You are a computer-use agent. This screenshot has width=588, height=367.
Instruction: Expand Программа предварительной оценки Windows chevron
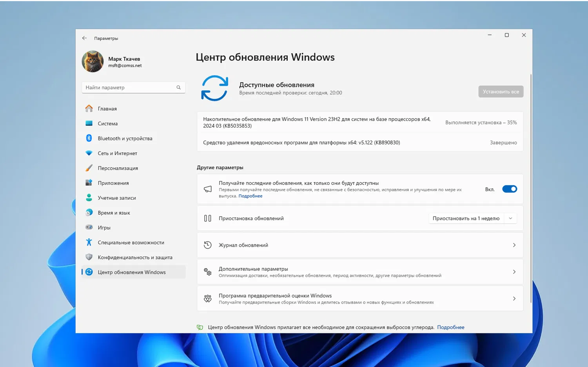pyautogui.click(x=514, y=298)
